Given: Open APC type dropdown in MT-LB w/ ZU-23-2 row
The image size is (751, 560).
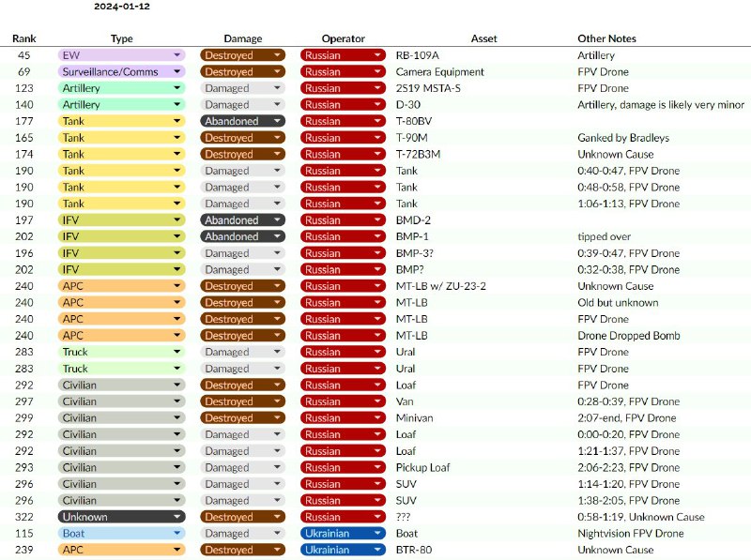Looking at the screenshot, I should (x=121, y=286).
